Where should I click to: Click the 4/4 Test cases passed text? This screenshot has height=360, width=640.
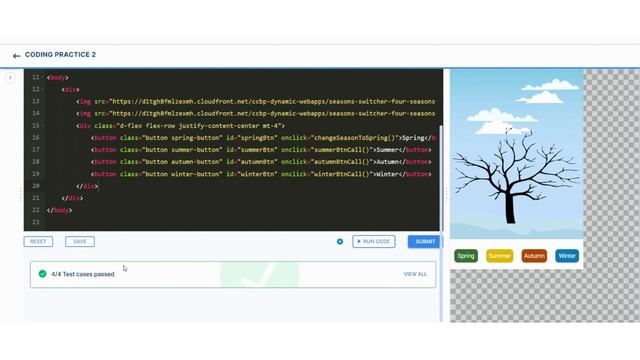tap(83, 274)
